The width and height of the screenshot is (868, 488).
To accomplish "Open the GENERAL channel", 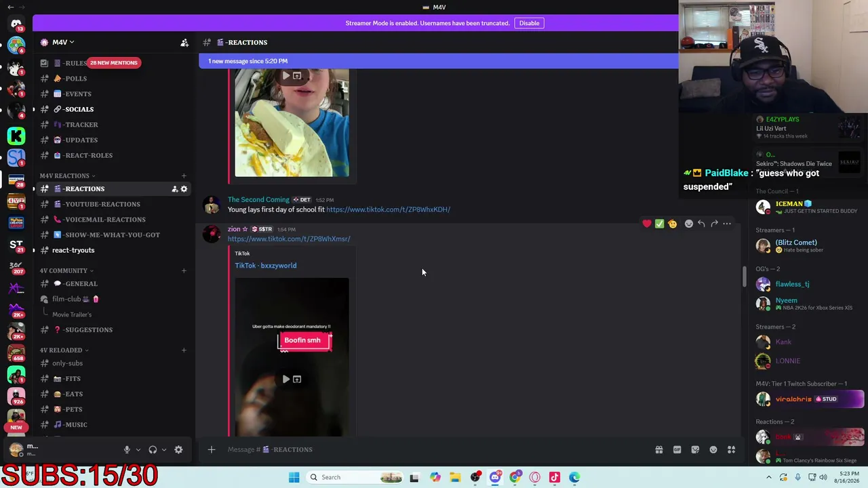I will [x=113, y=284].
